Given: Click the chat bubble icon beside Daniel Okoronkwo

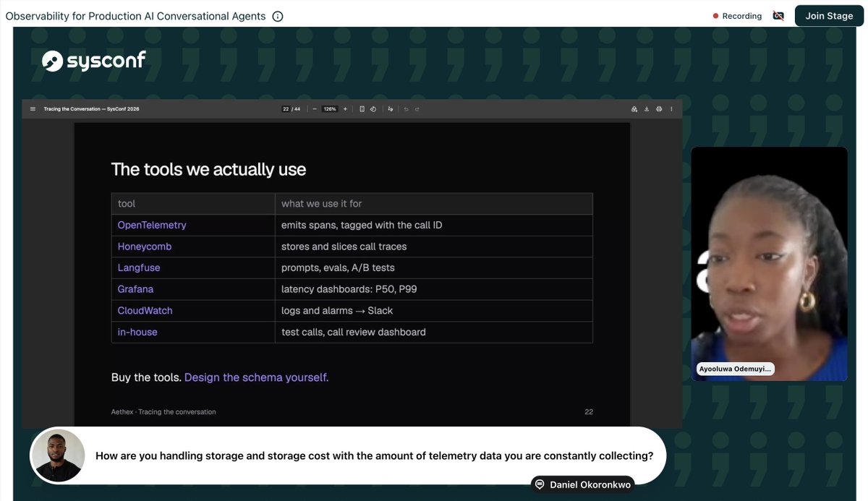Looking at the screenshot, I should (540, 484).
